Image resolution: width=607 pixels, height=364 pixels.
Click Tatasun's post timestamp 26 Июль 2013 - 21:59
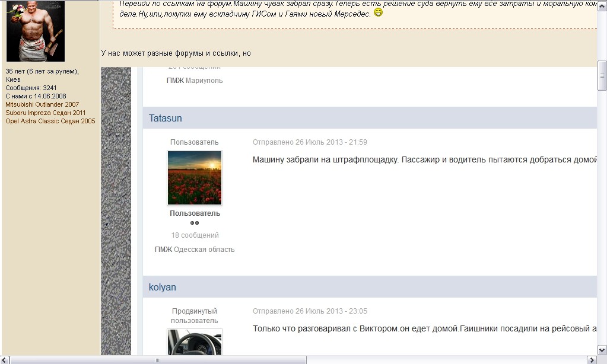click(x=310, y=142)
